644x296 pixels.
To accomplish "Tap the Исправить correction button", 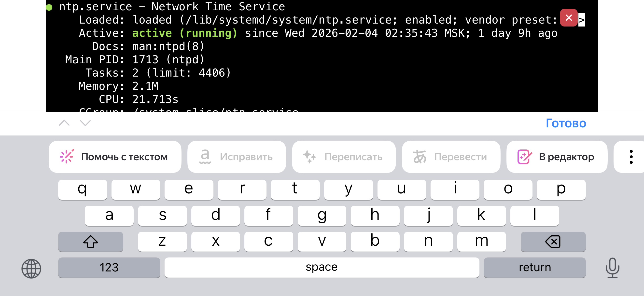I will (237, 157).
